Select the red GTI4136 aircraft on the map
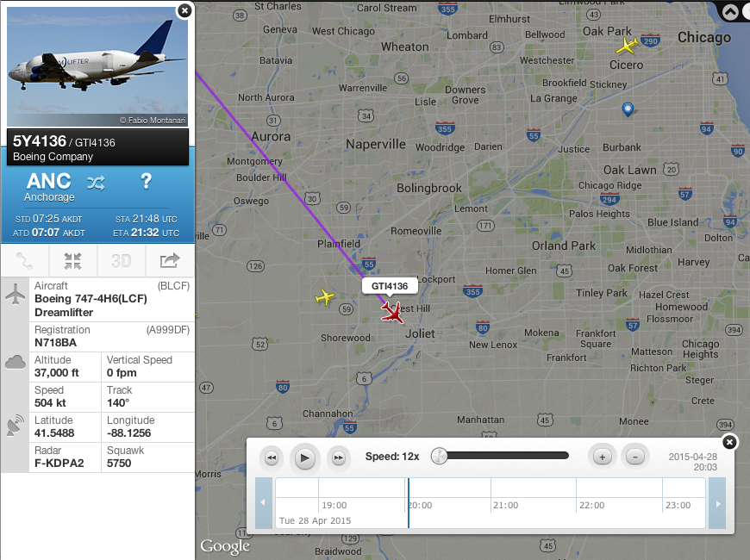Screen dimensions: 750x560 click(392, 313)
